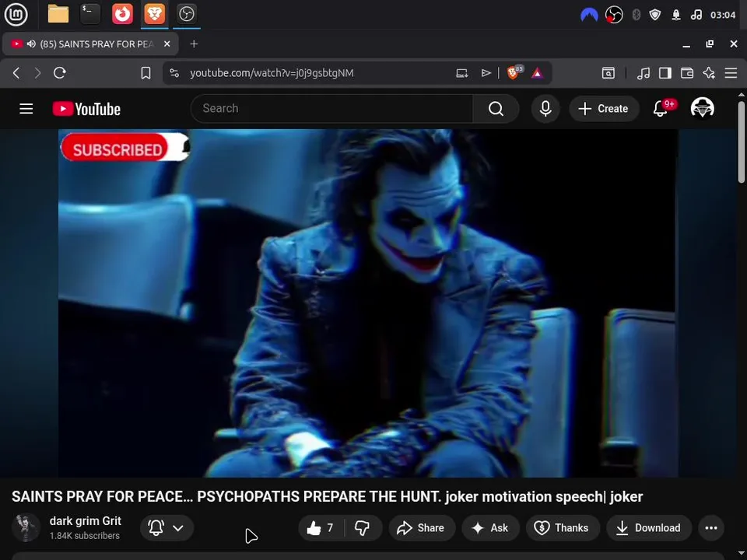Open notifications bell in system tray
747x560 pixels.
(x=675, y=16)
